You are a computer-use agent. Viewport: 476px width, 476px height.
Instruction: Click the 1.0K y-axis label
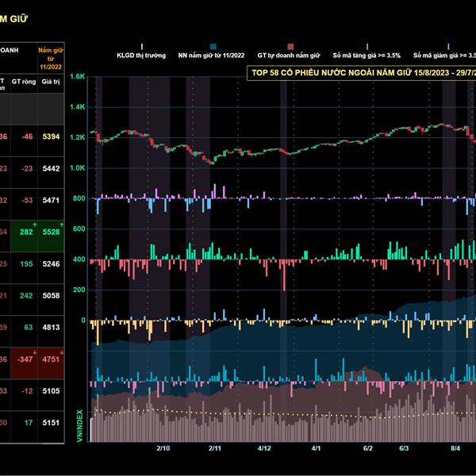(78, 168)
